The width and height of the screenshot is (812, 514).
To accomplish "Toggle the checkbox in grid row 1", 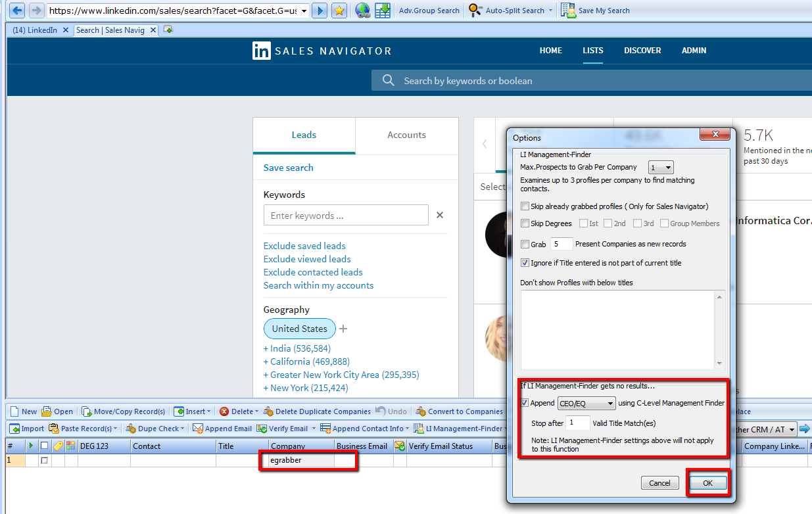I will (x=44, y=460).
